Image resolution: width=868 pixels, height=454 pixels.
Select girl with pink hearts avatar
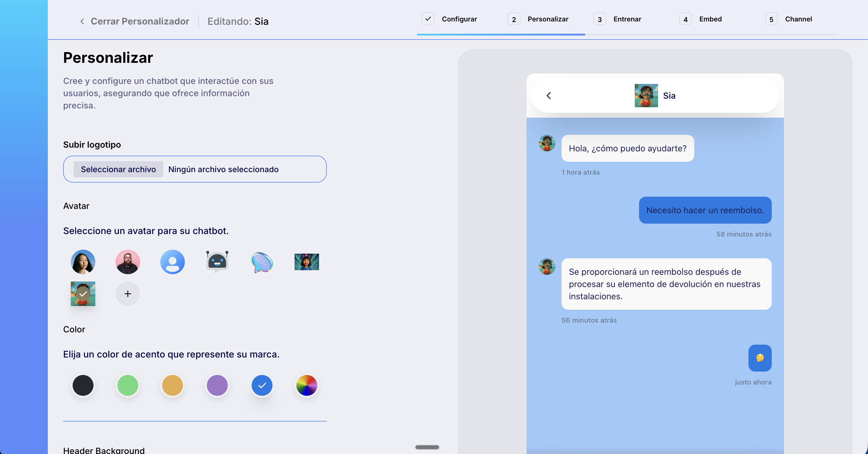pyautogui.click(x=306, y=262)
